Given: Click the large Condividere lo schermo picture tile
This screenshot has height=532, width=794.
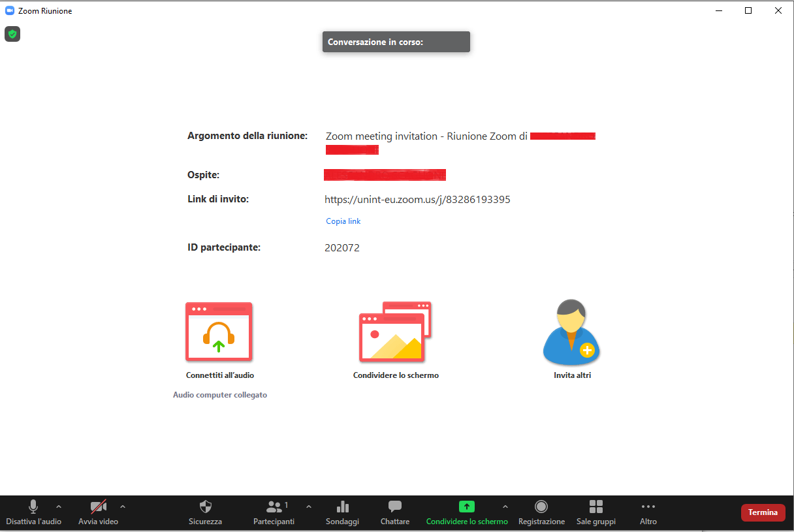Looking at the screenshot, I should point(396,332).
